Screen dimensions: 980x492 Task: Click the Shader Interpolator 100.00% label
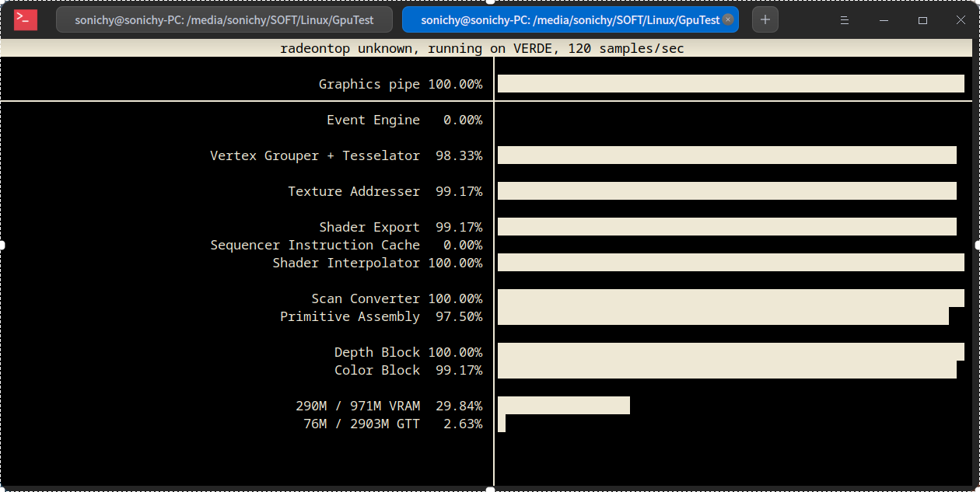coord(377,263)
